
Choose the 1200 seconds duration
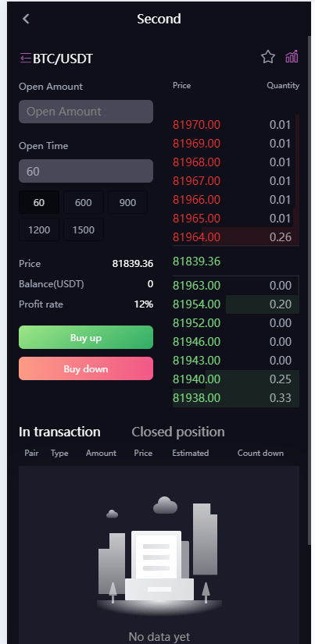pyautogui.click(x=39, y=229)
